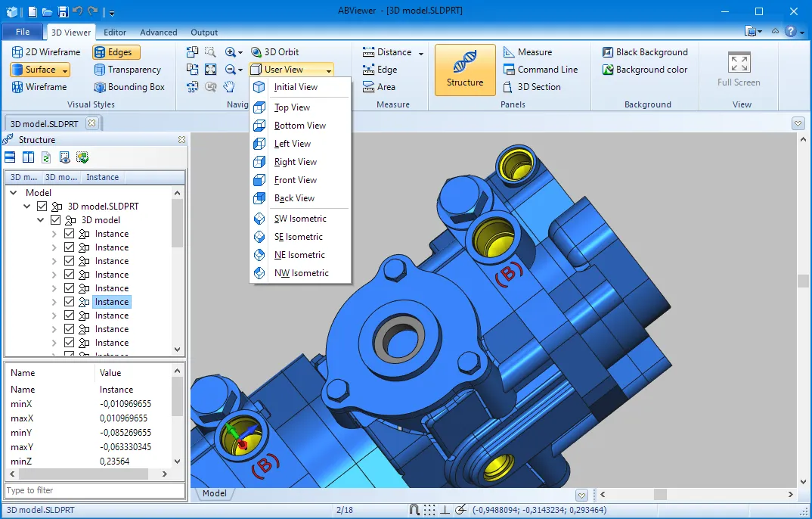This screenshot has width=812, height=519.
Task: Click the Type to filter input field
Action: pos(95,490)
